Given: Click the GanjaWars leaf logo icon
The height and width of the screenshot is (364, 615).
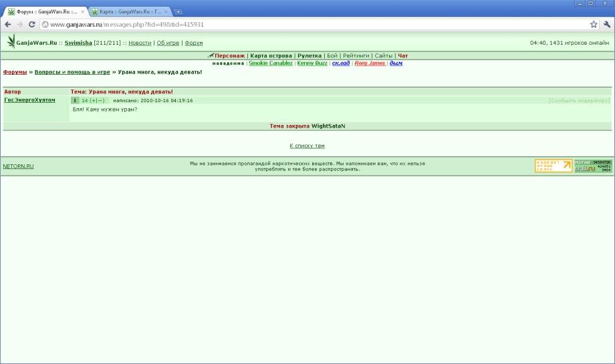Looking at the screenshot, I should tap(11, 41).
